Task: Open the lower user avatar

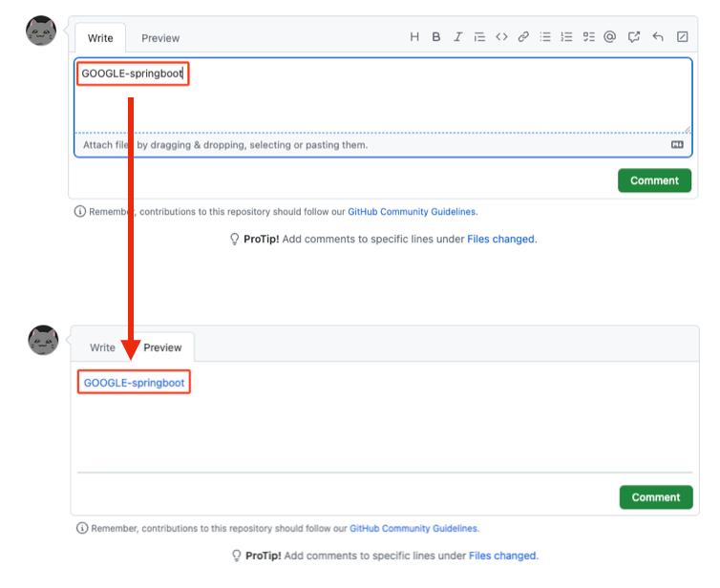Action: click(43, 340)
